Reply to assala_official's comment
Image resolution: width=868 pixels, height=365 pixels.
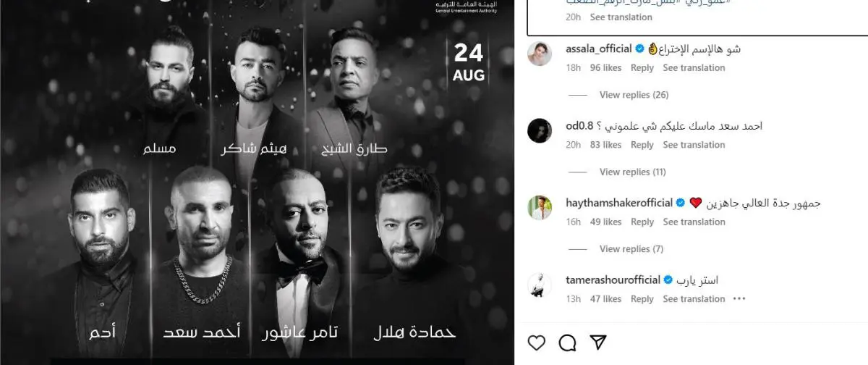click(642, 67)
